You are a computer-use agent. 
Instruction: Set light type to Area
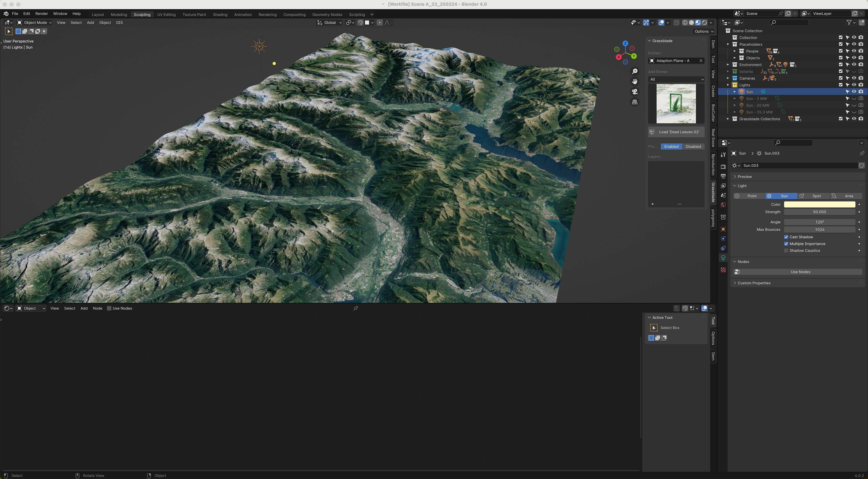pyautogui.click(x=846, y=196)
